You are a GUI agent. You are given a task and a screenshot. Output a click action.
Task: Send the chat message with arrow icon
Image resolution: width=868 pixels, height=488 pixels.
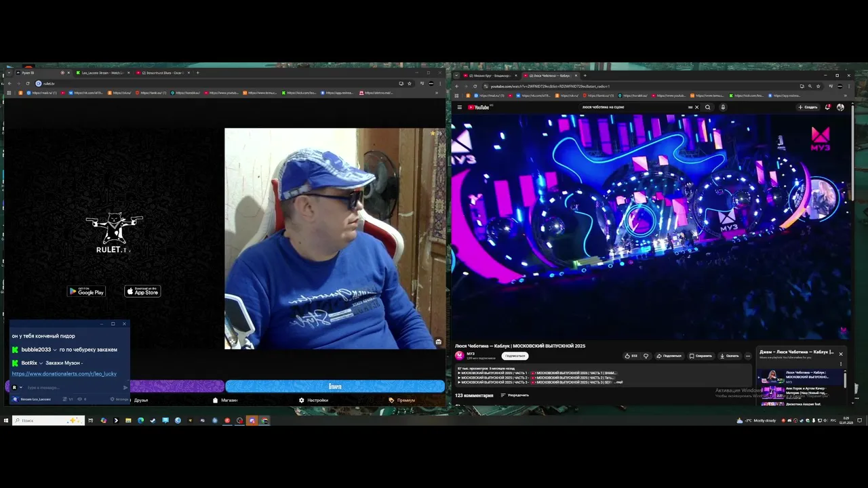point(125,388)
